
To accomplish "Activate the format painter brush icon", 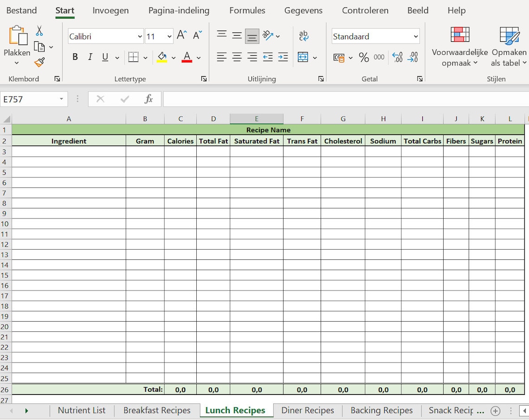I will tap(39, 62).
